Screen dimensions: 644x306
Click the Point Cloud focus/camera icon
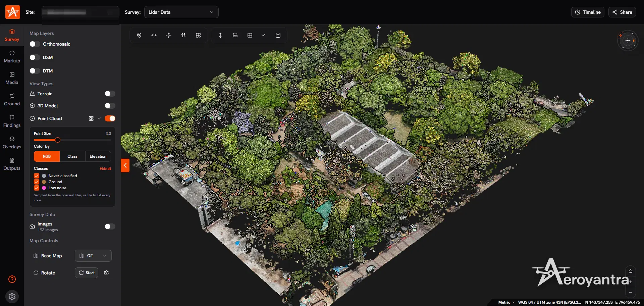click(91, 118)
